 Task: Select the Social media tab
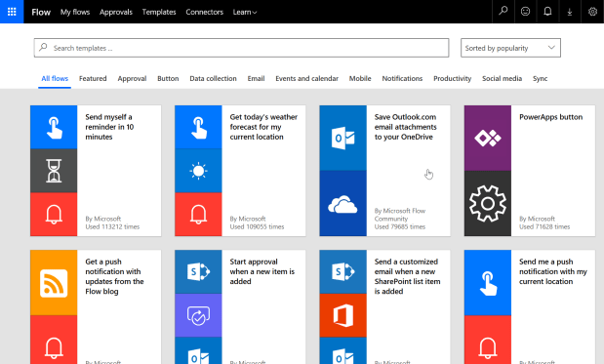point(502,79)
